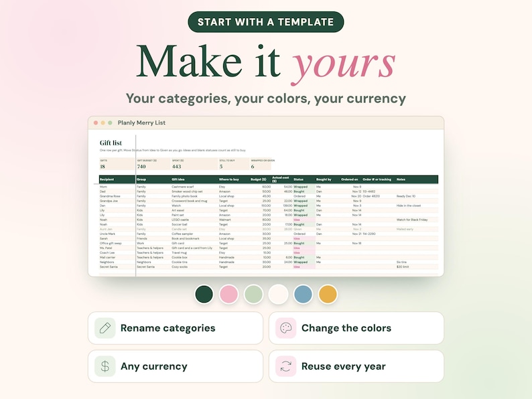Screen dimensions: 532x399
Task: Select the Travel mug gift cell
Action: 179,252
